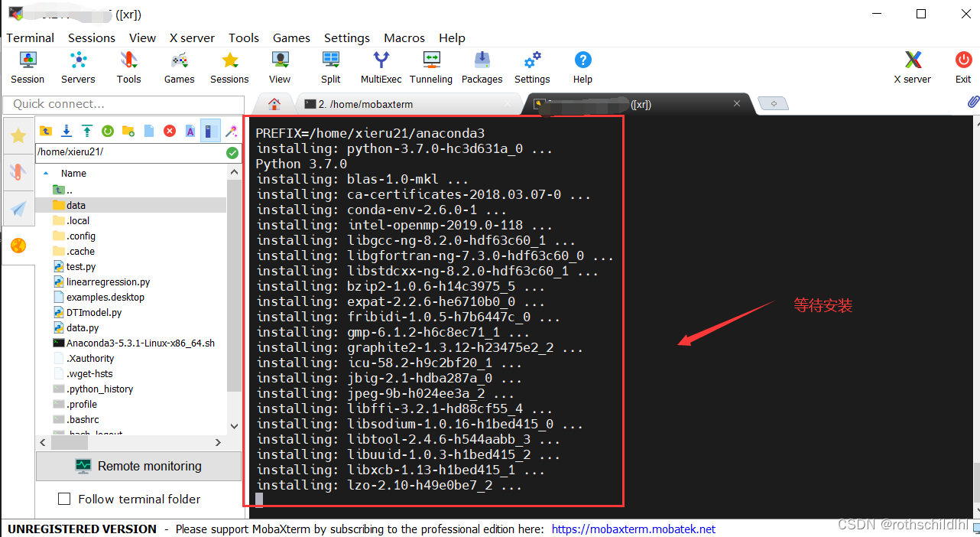
Task: Click the rename file icon with letter A
Action: (x=190, y=131)
